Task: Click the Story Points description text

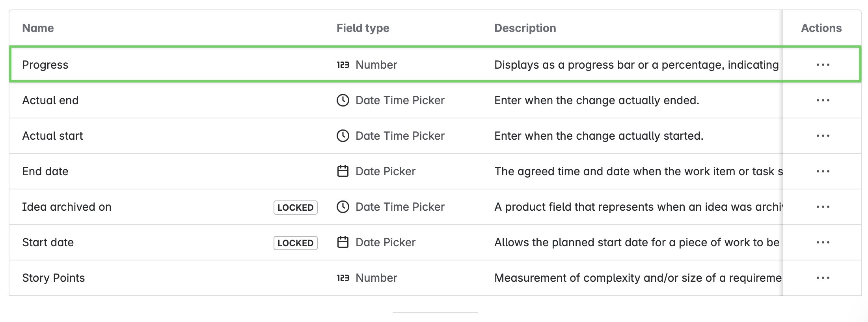Action: click(x=637, y=278)
